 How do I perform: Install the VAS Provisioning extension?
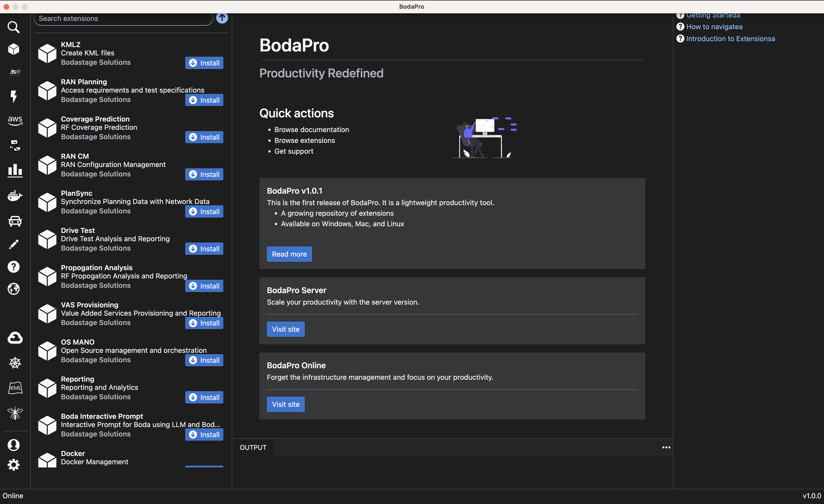pyautogui.click(x=204, y=323)
